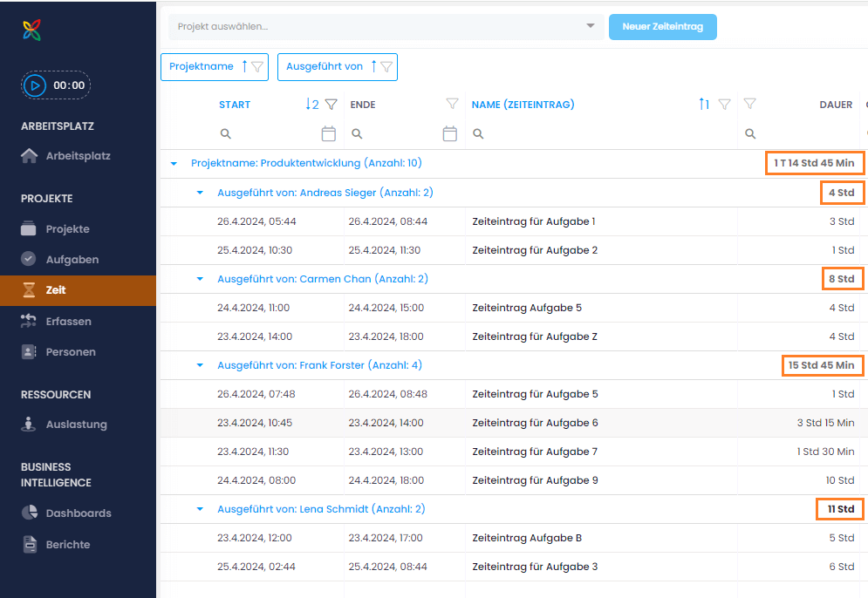Click filter icon on Ausgeführt von chip
The image size is (868, 598).
[x=386, y=67]
